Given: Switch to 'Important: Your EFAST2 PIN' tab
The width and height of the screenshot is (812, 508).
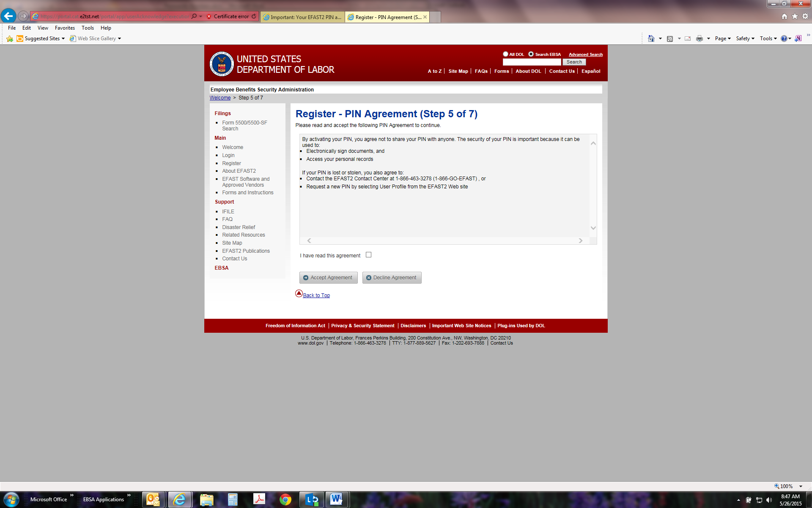Looking at the screenshot, I should click(x=303, y=17).
